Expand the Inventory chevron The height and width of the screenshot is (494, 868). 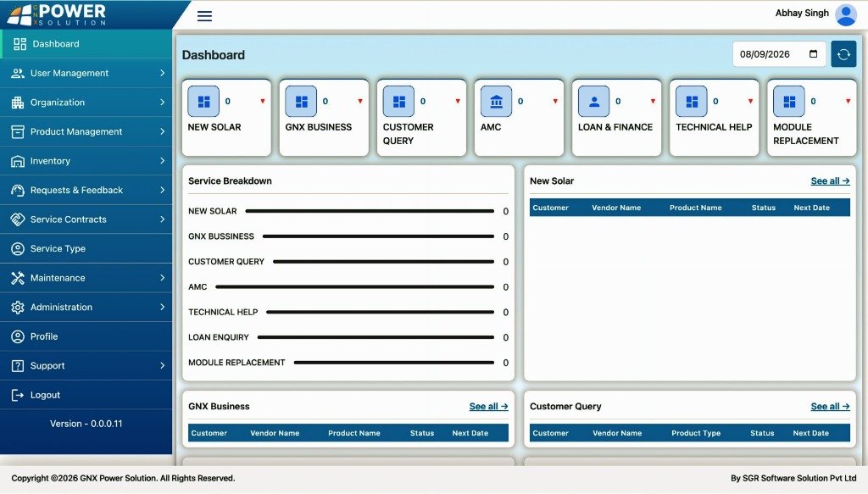pos(162,161)
